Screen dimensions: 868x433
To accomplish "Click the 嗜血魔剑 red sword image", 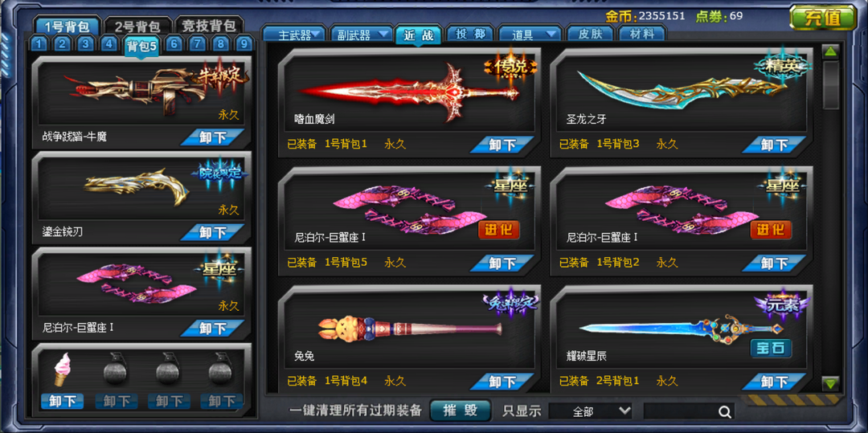I will point(408,92).
